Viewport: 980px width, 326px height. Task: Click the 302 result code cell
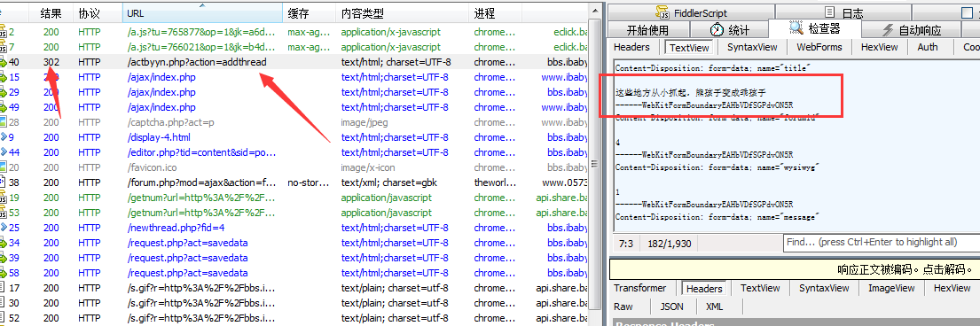[x=51, y=62]
